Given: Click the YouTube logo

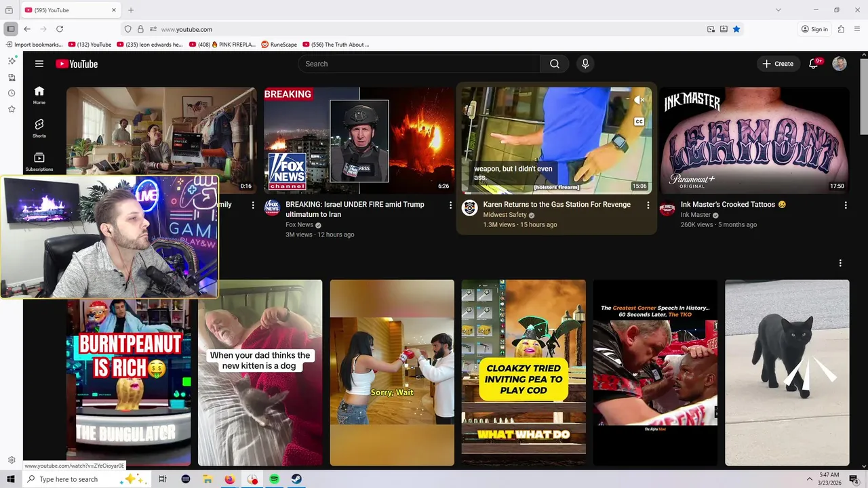Looking at the screenshot, I should (x=77, y=64).
